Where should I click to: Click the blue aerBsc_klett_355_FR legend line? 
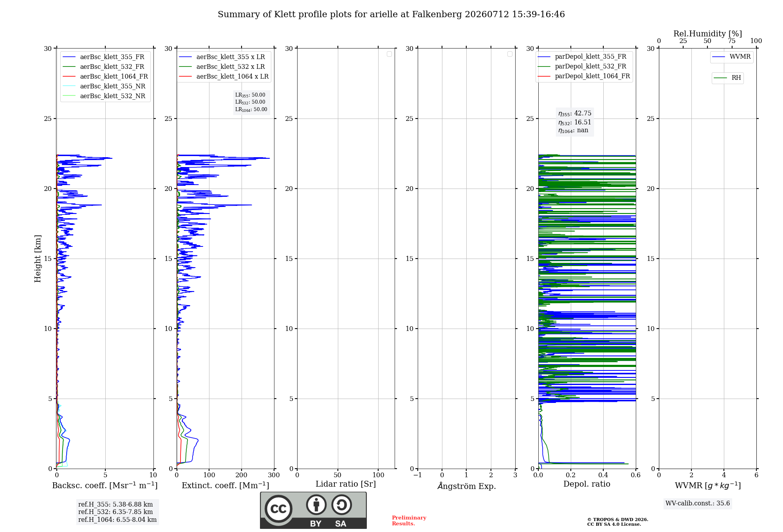pos(69,57)
